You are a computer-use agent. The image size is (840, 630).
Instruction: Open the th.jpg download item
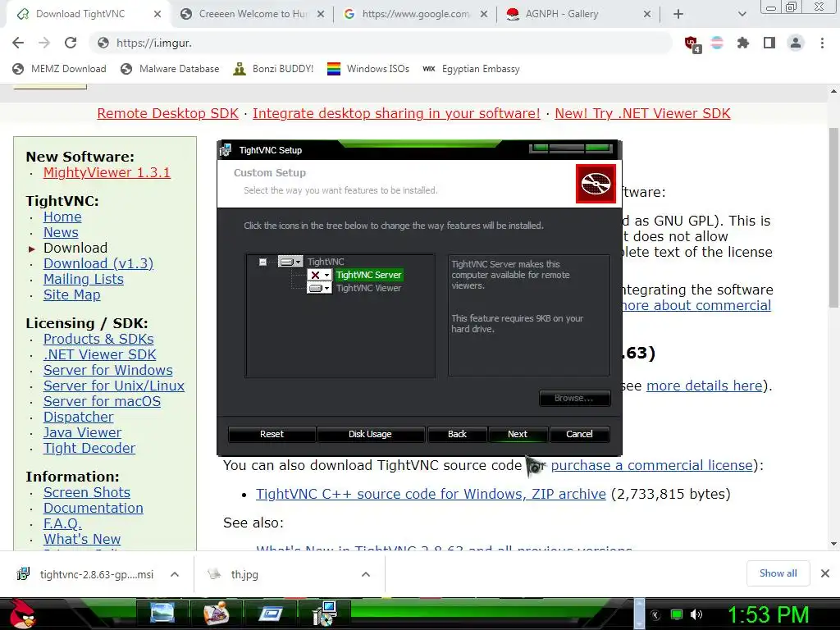point(234,574)
